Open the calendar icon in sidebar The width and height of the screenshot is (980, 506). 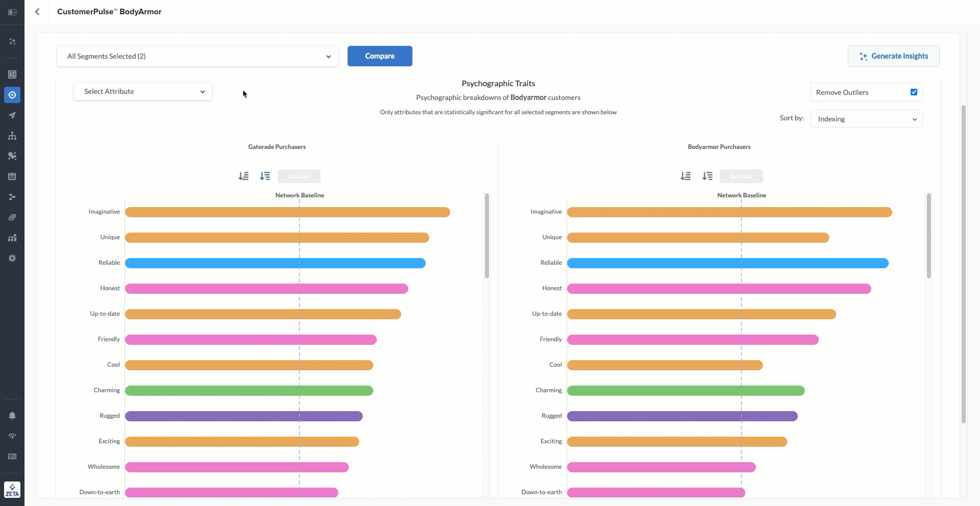pyautogui.click(x=12, y=176)
